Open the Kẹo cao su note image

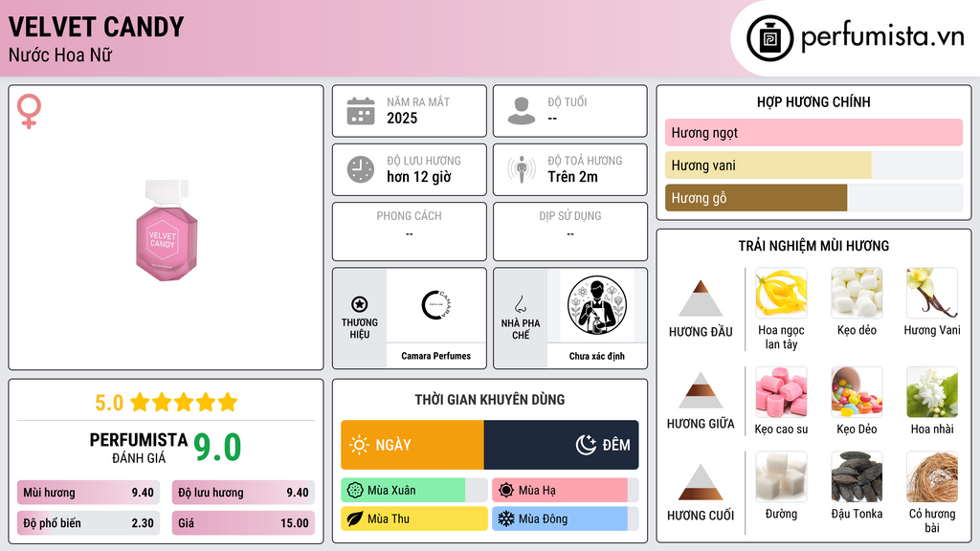[x=781, y=392]
